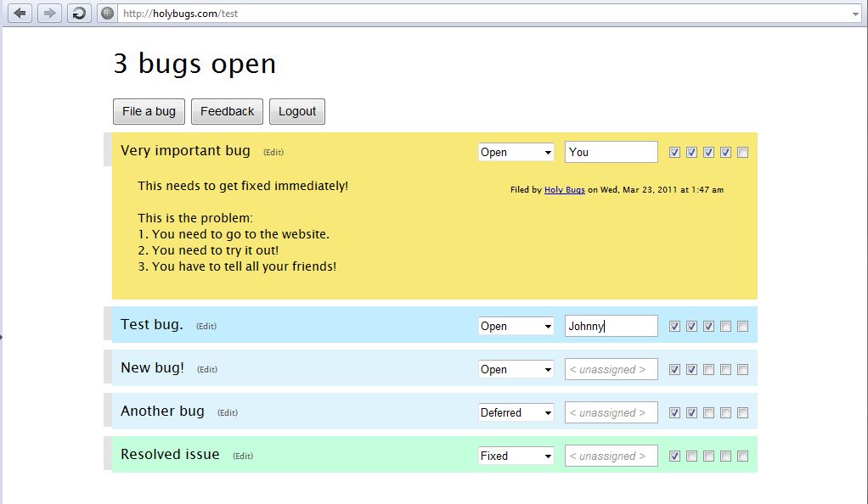Open the status dropdown for Very important bug

(516, 152)
